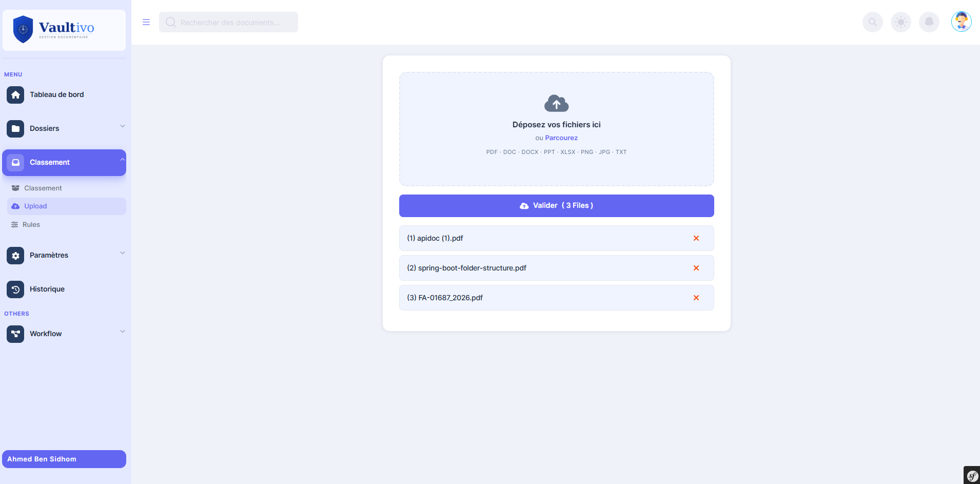Viewport: 980px width, 484px height.
Task: Select the (1) apidoc (1).pdf file row
Action: tap(556, 238)
